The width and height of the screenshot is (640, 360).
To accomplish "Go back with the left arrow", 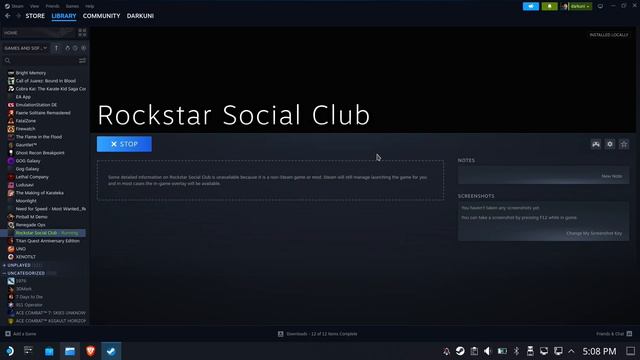I will pyautogui.click(x=8, y=16).
